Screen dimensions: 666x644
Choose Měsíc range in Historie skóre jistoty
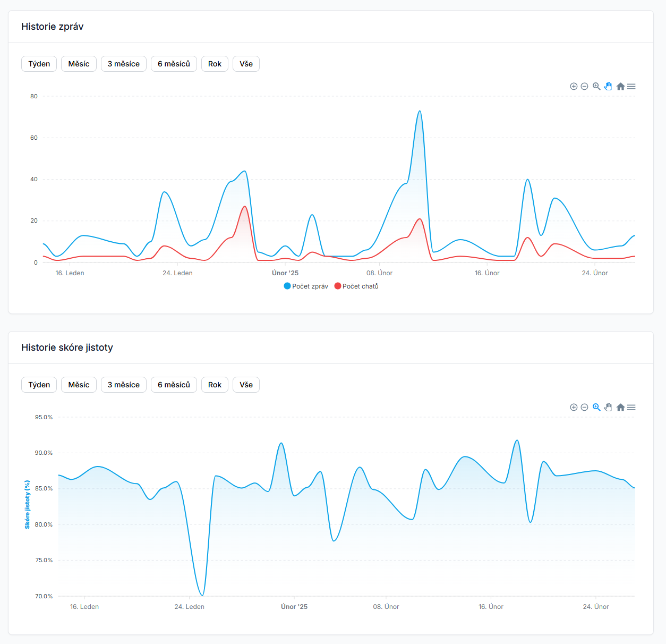click(79, 385)
